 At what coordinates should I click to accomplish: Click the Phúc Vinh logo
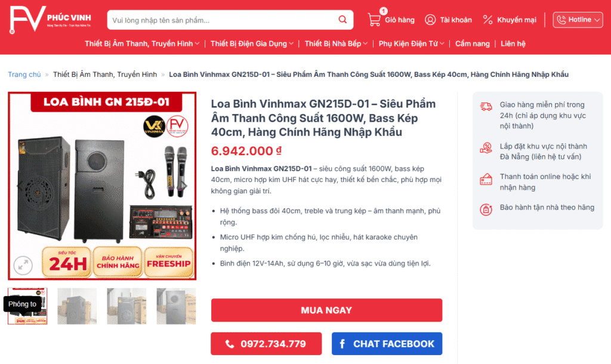(x=50, y=20)
